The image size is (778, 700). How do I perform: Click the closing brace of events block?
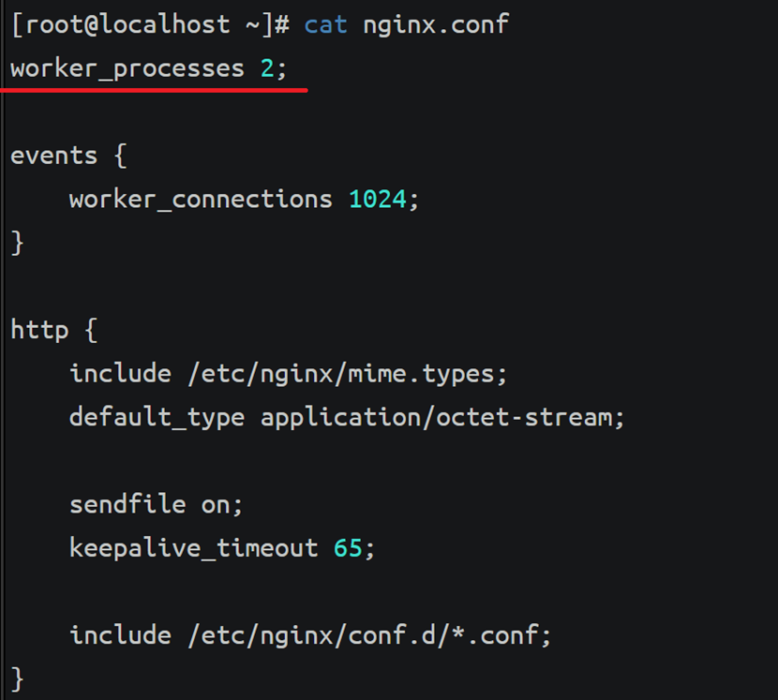[x=18, y=243]
